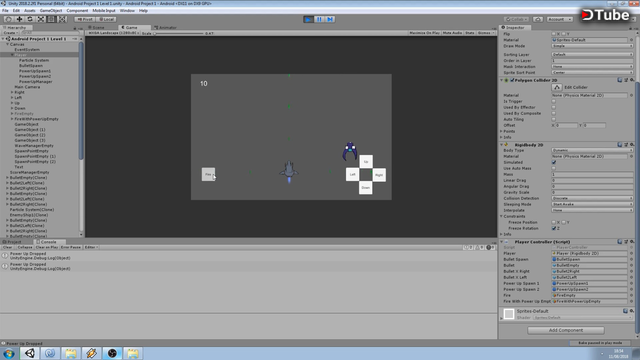Click Clear in the Console panel

click(x=8, y=247)
